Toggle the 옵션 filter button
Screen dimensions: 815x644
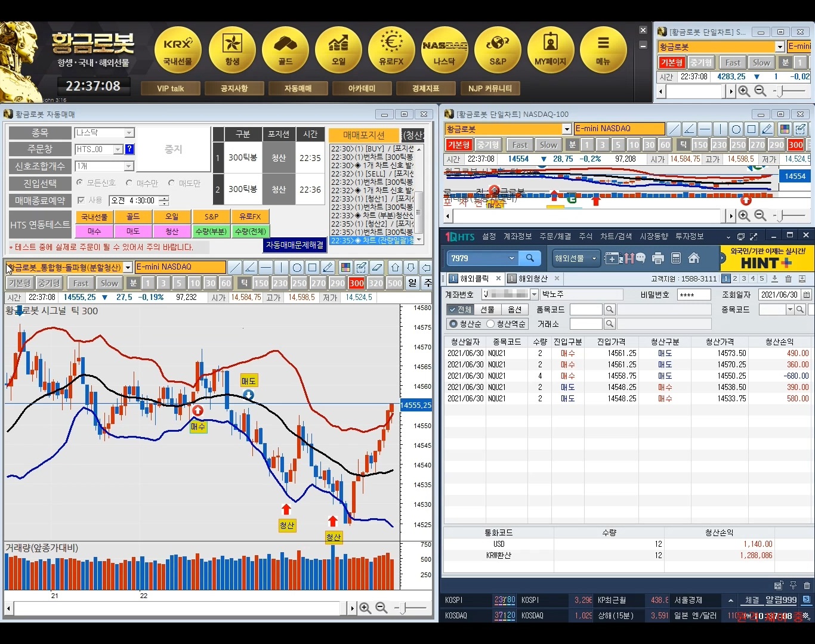514,309
